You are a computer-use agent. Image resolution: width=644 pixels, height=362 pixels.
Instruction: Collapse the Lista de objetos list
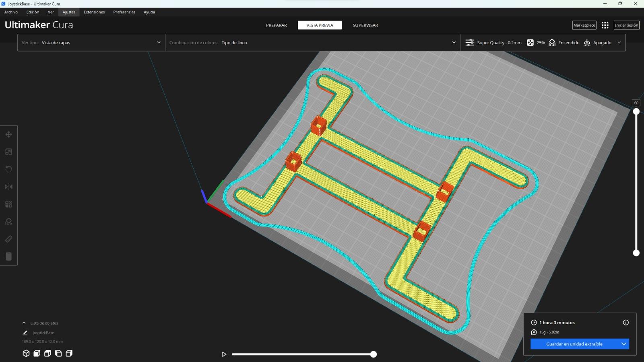point(24,323)
